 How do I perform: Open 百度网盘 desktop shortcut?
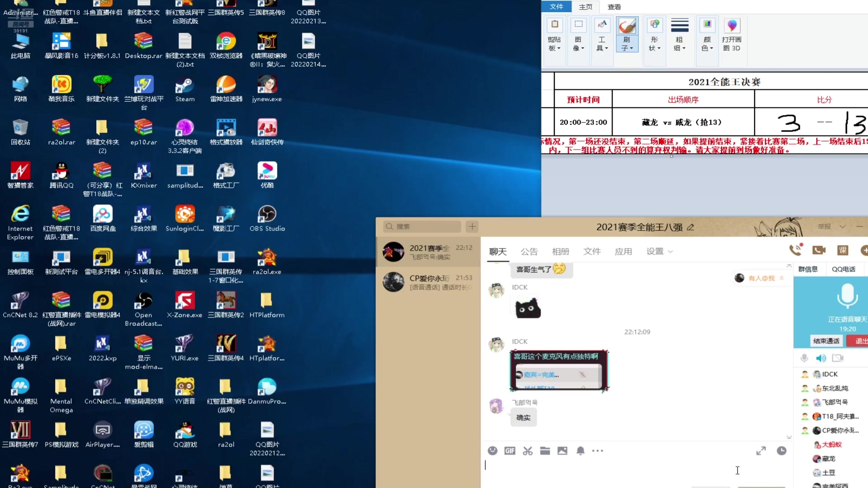[x=103, y=218]
